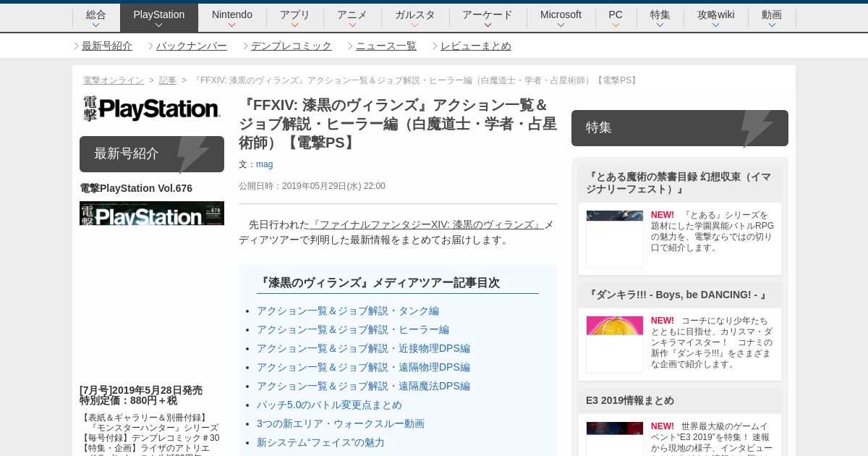
Task: Click the 記事 breadcrumb link
Action: 168,80
